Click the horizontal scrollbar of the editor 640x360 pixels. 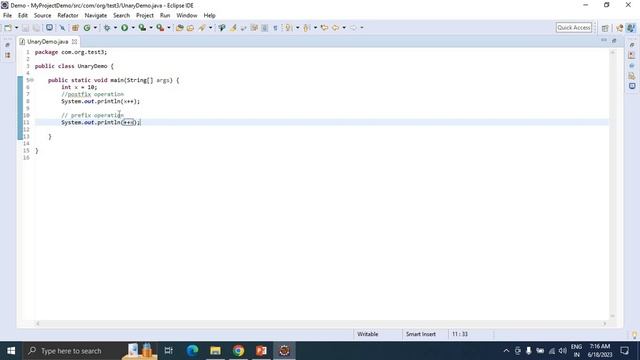321,324
